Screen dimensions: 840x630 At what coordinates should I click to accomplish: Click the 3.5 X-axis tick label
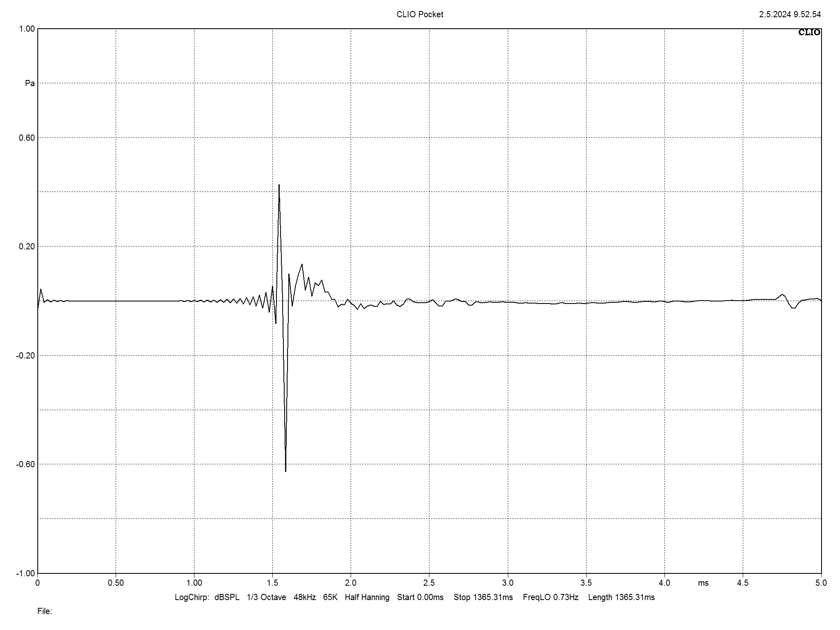pos(586,583)
